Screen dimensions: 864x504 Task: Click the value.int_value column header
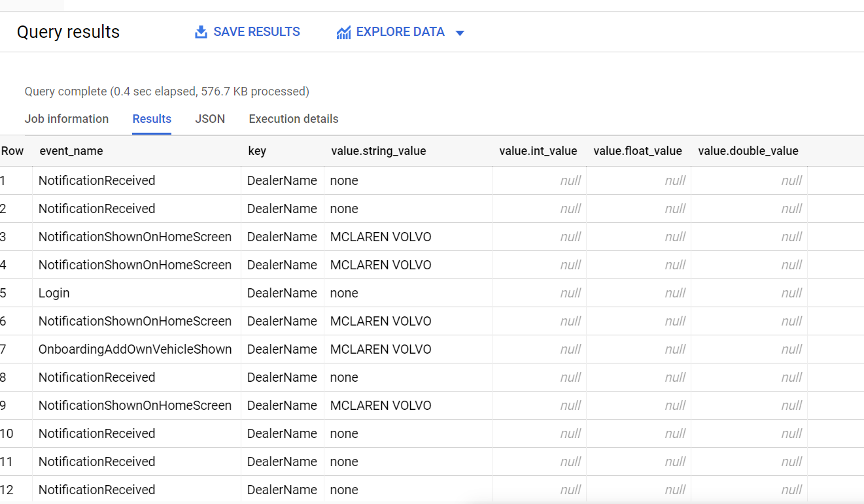click(538, 151)
